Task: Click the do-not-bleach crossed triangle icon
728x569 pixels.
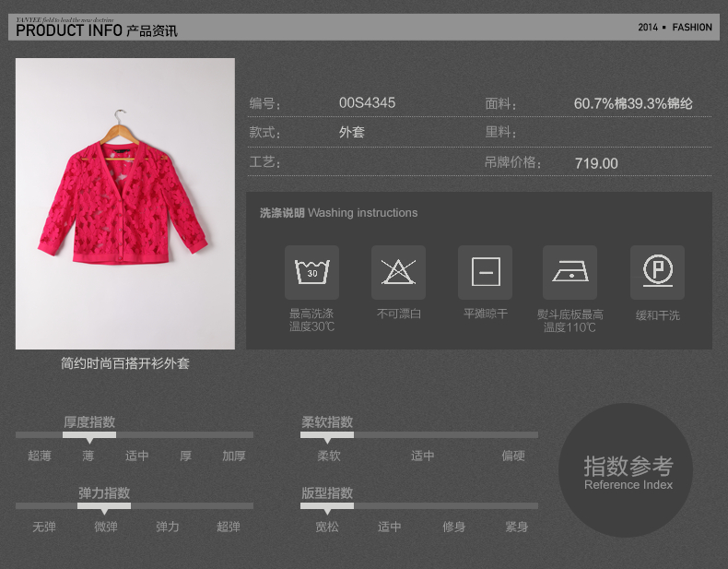Action: (398, 272)
